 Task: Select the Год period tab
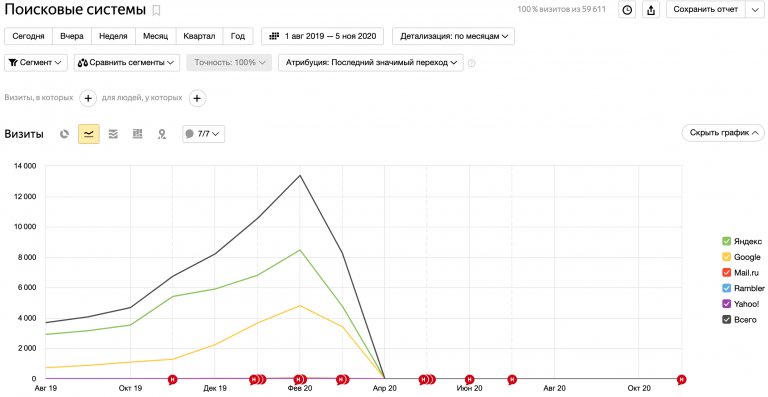coord(238,36)
